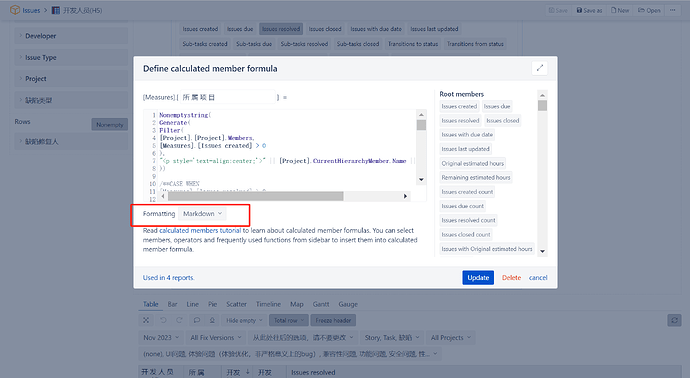Click the code editor's scroll left arrow
This screenshot has width=690, height=378.
point(163,196)
